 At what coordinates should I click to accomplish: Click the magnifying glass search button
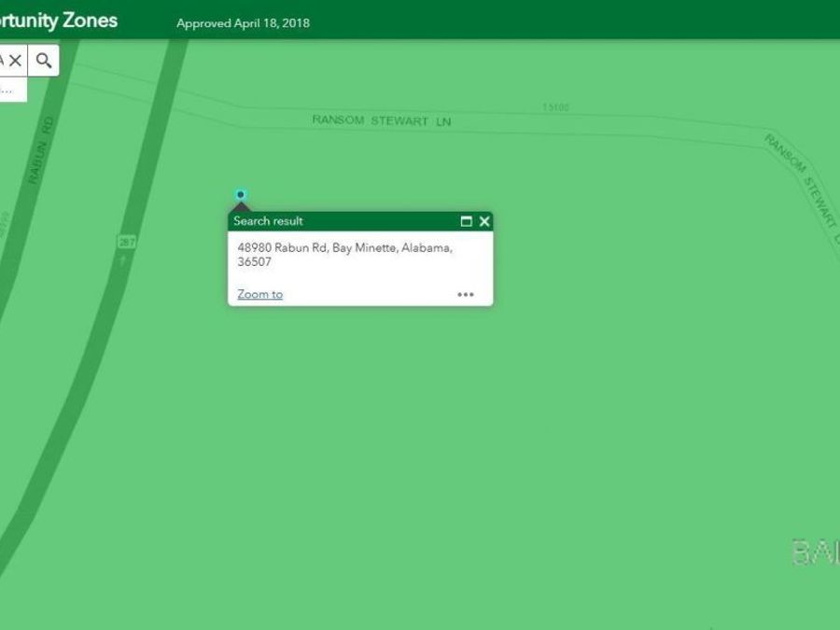point(44,61)
